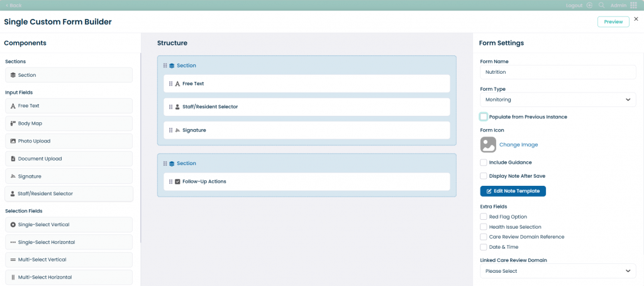644x286 pixels.
Task: Enable Populate from Previous Instance
Action: pyautogui.click(x=484, y=117)
